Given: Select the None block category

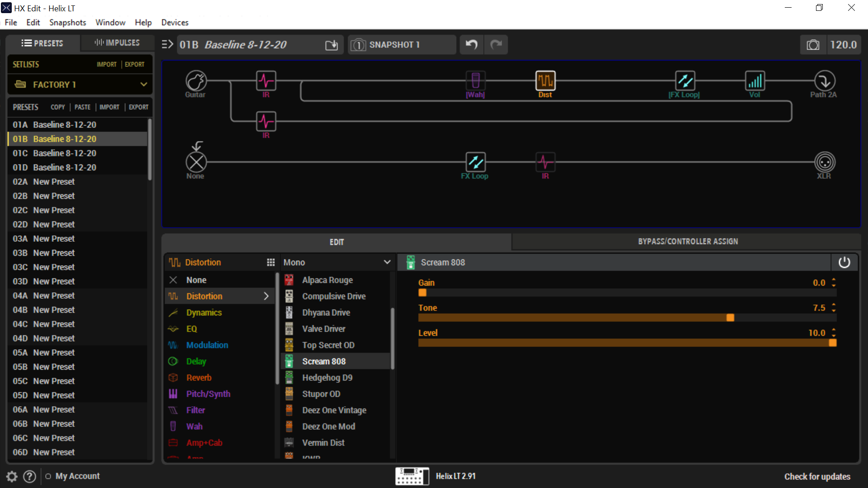Looking at the screenshot, I should 220,280.
